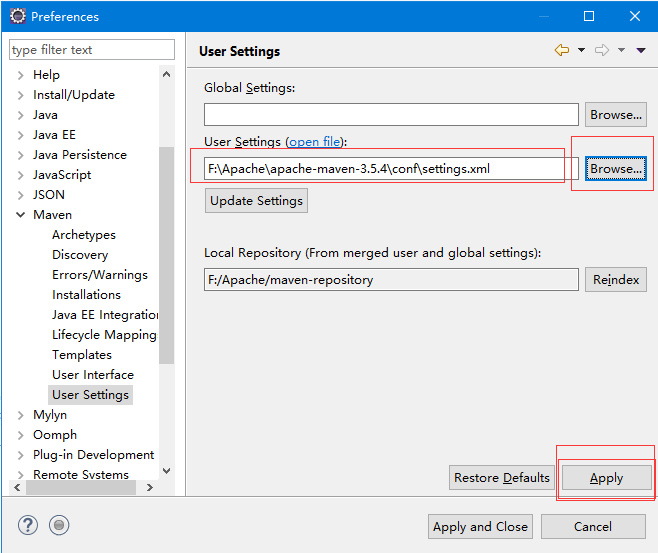Click the yellow back navigation arrow
Image resolution: width=658 pixels, height=553 pixels.
[x=562, y=50]
